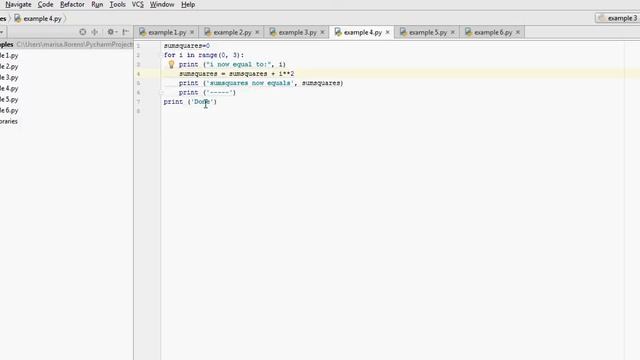Screen dimensions: 640x360
Task: Open the example 3 run configuration selector
Action: [617, 18]
